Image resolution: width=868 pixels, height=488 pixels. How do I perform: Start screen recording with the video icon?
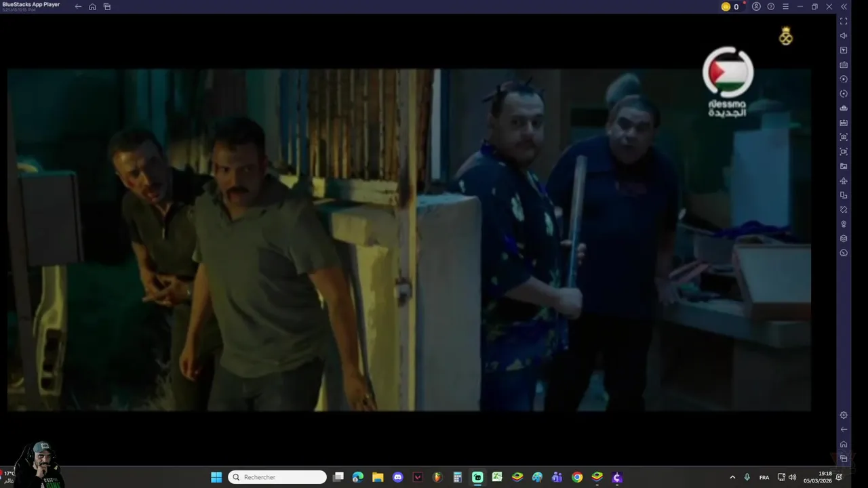844,152
